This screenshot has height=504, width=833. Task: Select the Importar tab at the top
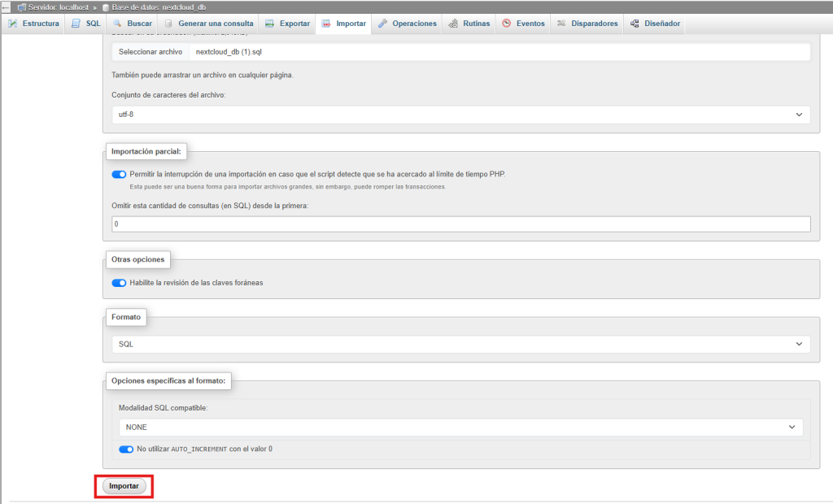(x=344, y=24)
